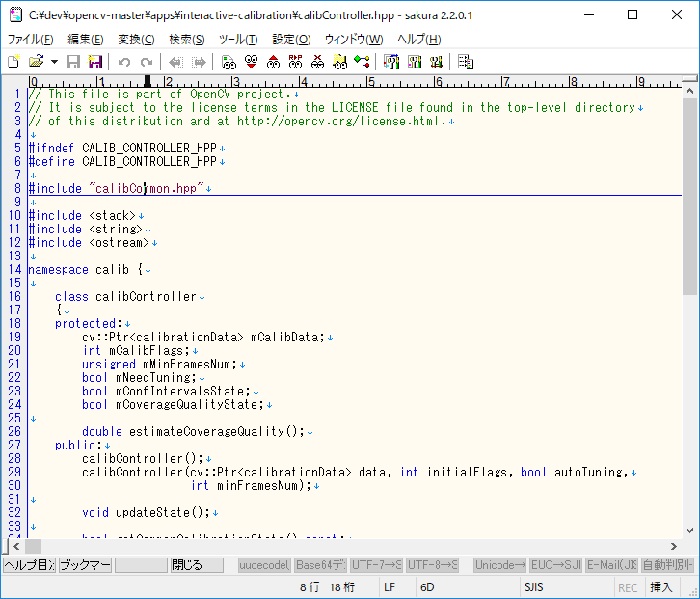Screen dimensions: 700x599
Task: Toggle insert mode indicator 挿入 in status bar
Action: click(x=662, y=586)
